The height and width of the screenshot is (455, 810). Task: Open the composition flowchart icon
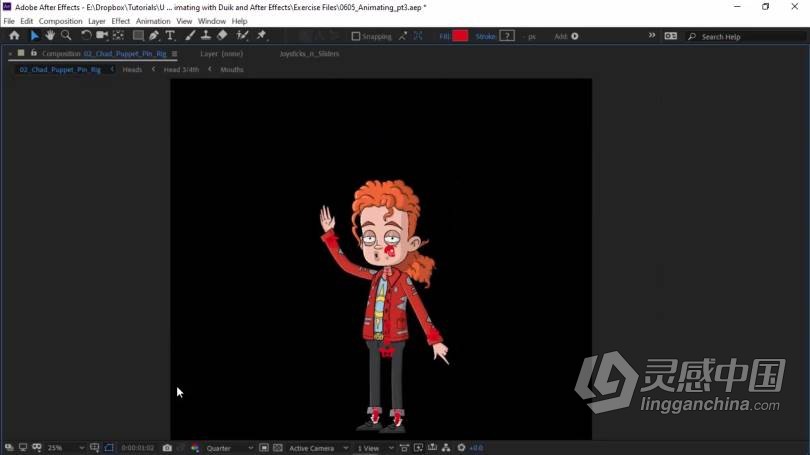pos(446,447)
